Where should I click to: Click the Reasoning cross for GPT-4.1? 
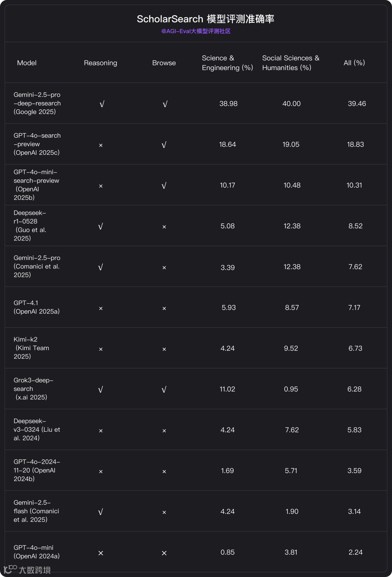[101, 308]
